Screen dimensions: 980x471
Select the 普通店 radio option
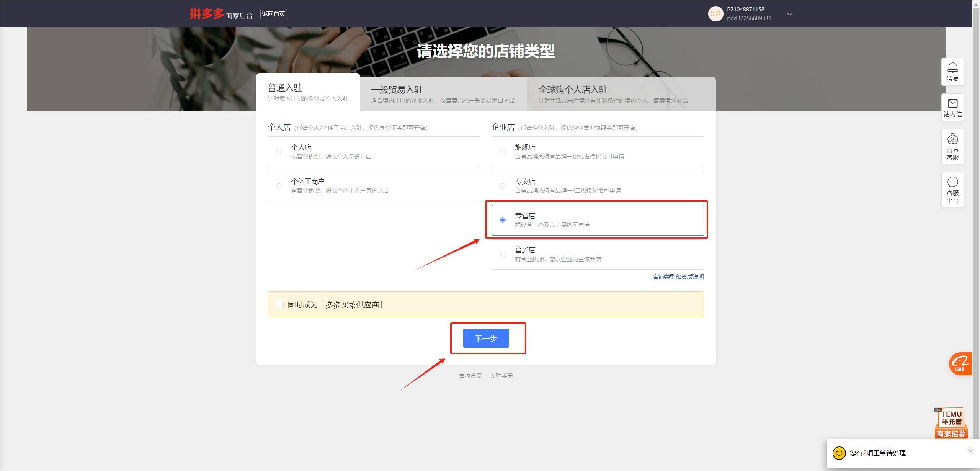point(503,254)
